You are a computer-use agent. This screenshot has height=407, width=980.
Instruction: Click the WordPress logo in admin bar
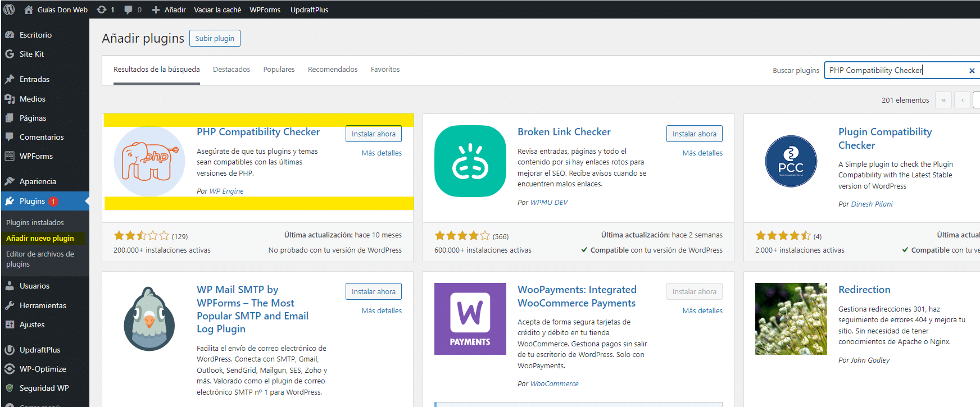point(10,10)
